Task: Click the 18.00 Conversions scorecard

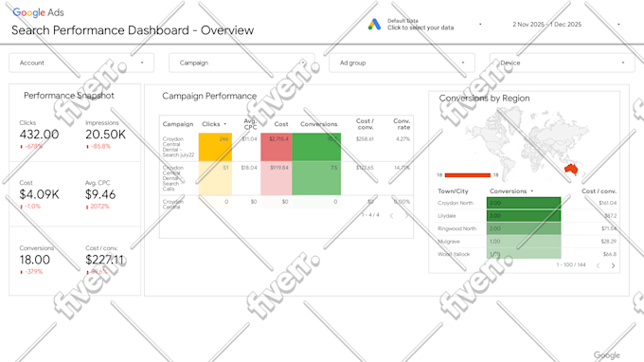Action: pyautogui.click(x=36, y=260)
